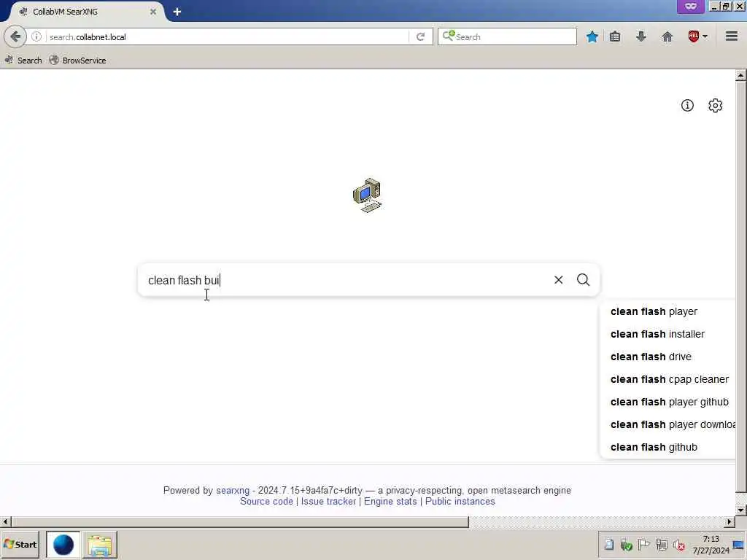Go to the browser home page icon

(x=667, y=36)
